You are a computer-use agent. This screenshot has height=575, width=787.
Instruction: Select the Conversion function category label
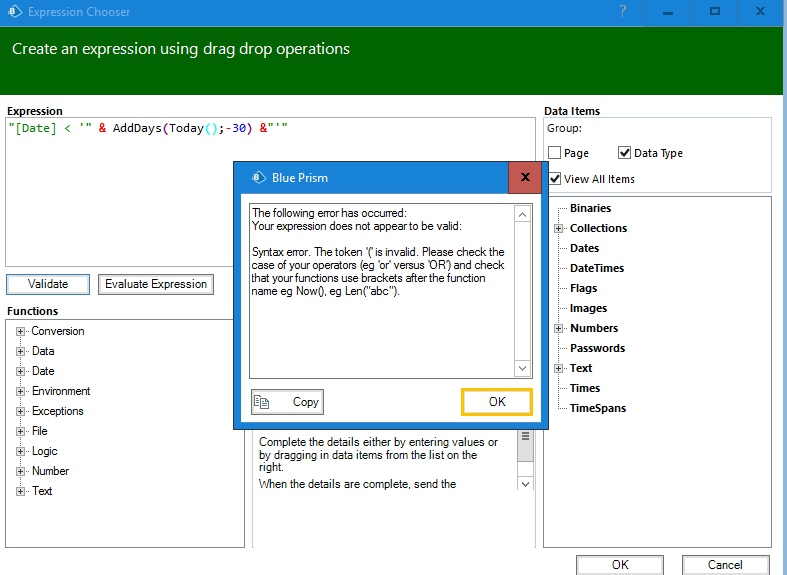58,331
